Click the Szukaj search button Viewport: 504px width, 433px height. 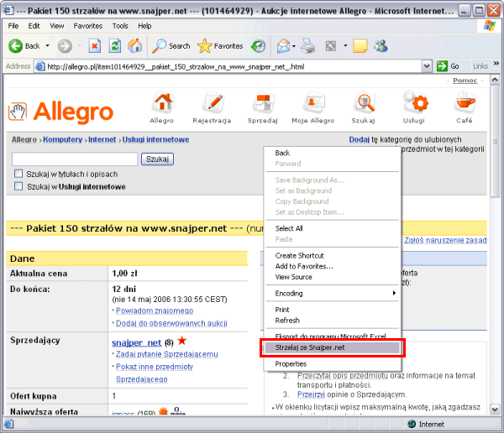[x=158, y=159]
